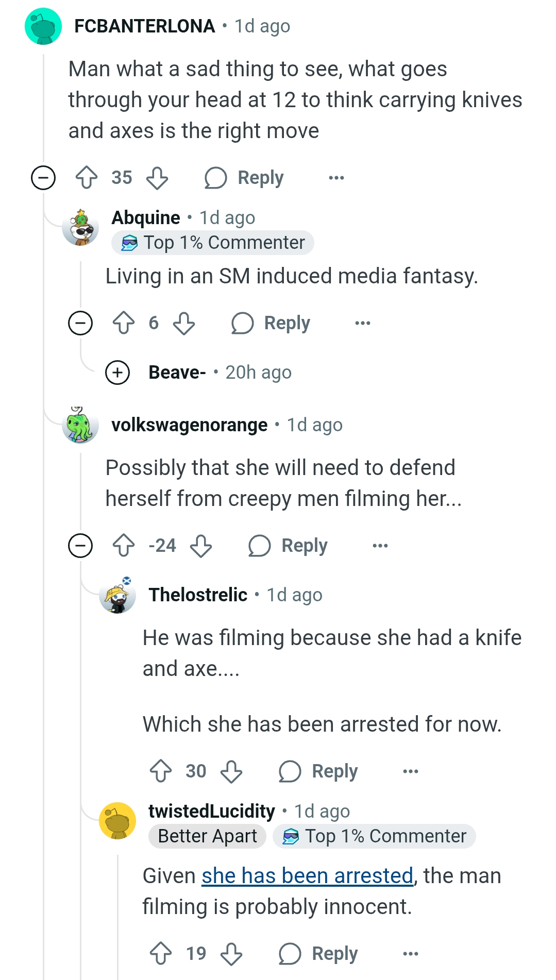Collapse FCBANTERLONA's comment thread
556x980 pixels.
click(x=43, y=178)
